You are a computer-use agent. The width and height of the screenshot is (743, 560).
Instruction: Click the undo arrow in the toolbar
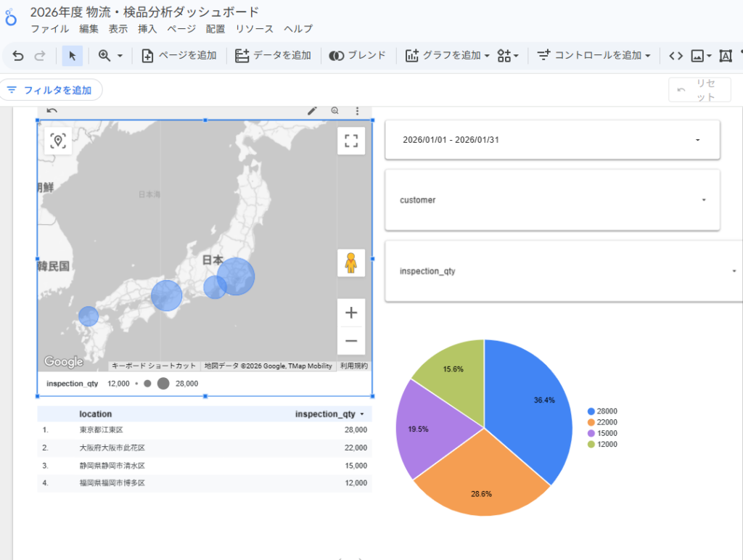(x=18, y=56)
